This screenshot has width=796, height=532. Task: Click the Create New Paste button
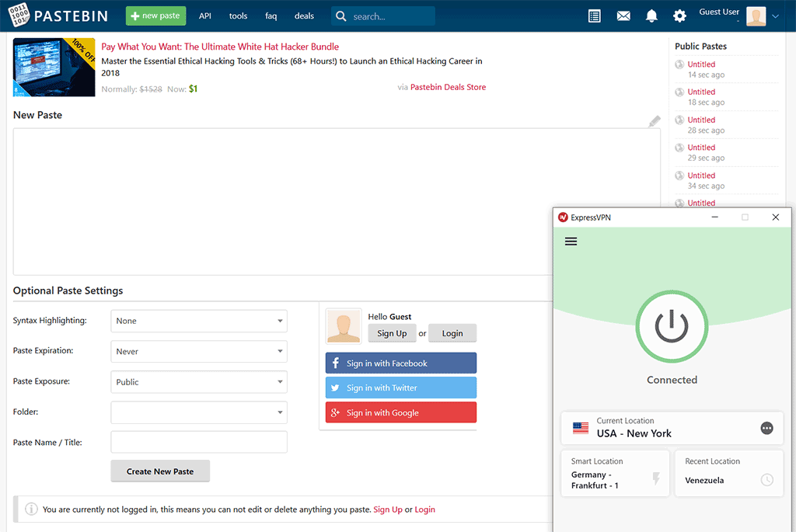tap(160, 471)
